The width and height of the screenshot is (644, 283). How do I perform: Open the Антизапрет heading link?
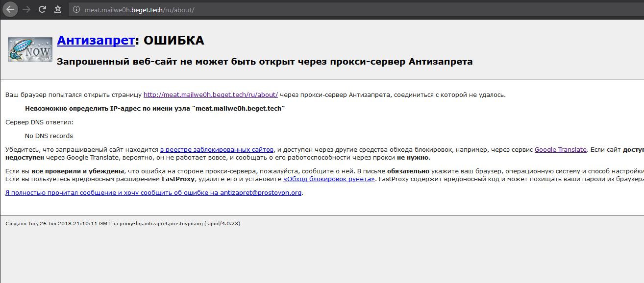(96, 41)
